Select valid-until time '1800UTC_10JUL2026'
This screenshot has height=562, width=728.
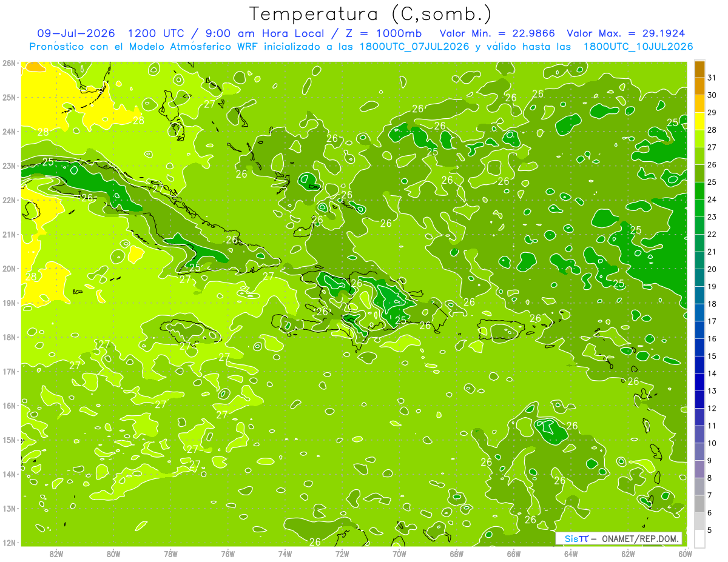[638, 47]
